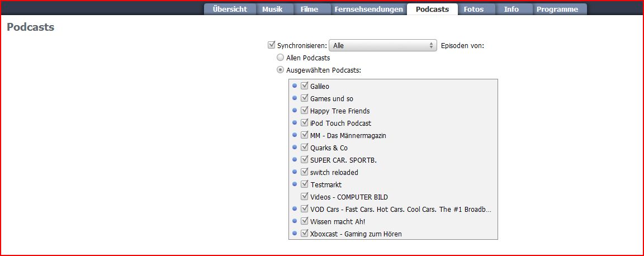Click the blue dot beside MM - Das Männermagazin
The image size is (644, 256).
(295, 135)
